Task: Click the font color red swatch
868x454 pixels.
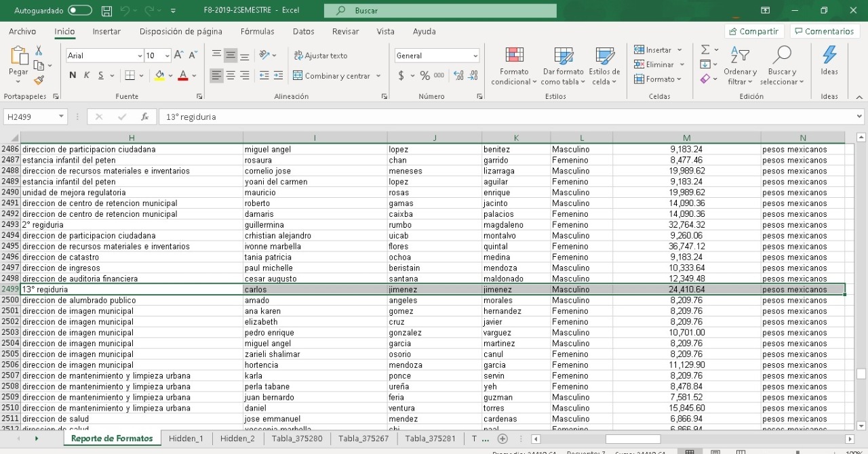Action: tap(182, 76)
